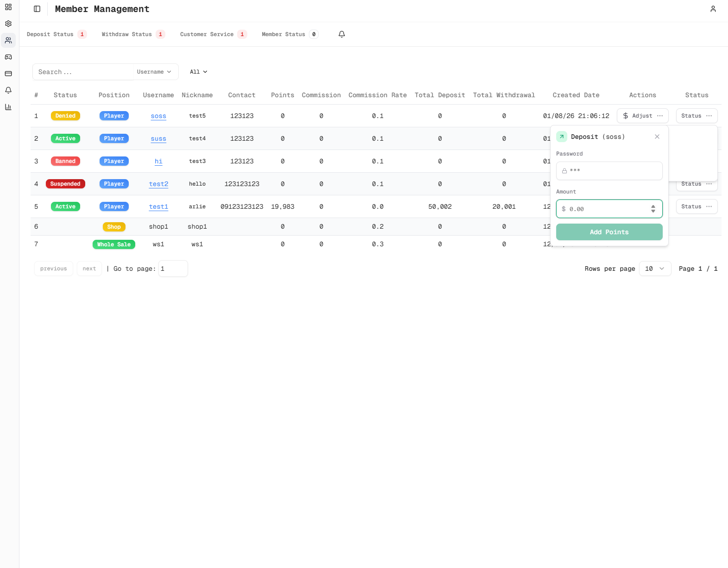Open the dashboard grid icon in sidebar
Viewport: 728px width, 568px height.
pyautogui.click(x=8, y=7)
